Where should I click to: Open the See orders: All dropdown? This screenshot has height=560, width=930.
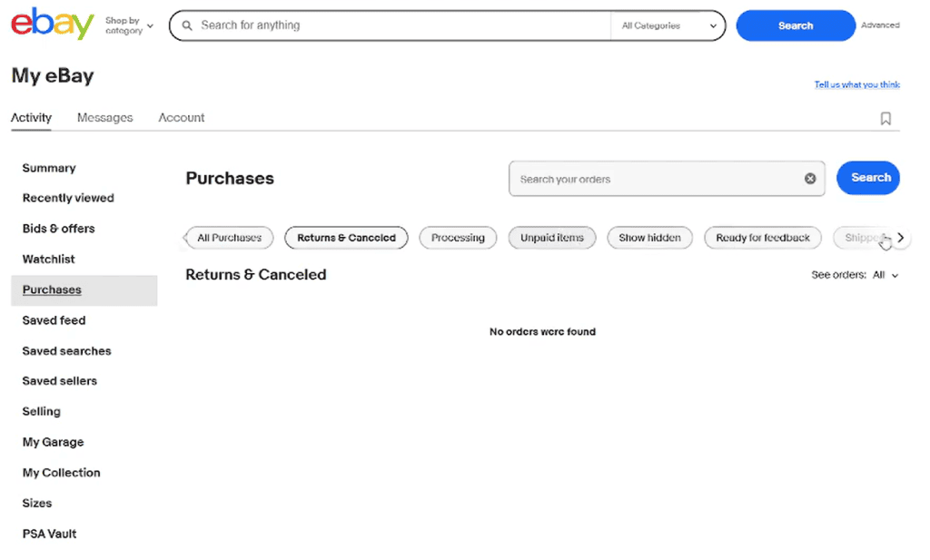[855, 275]
